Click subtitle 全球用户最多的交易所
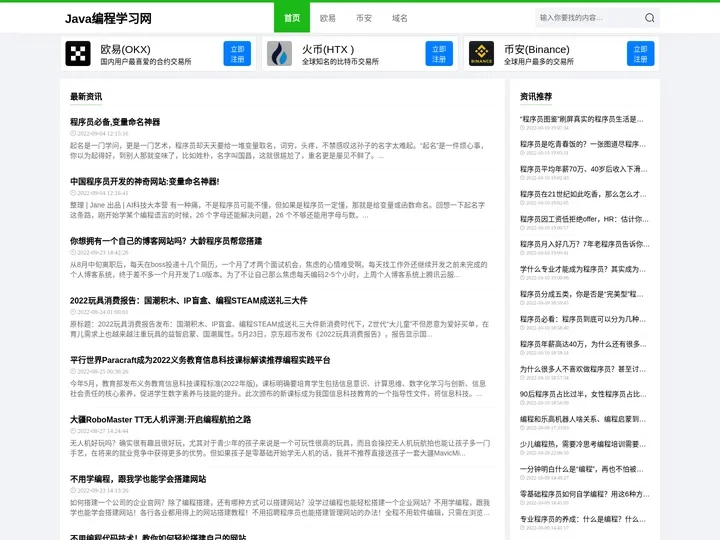 tap(539, 62)
